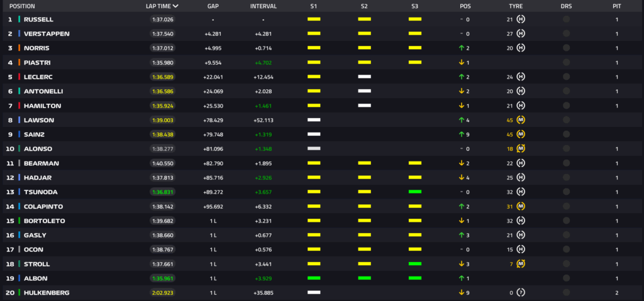Click the down arrow in Hulkenberg's row
This screenshot has width=644, height=301.
coord(461,293)
